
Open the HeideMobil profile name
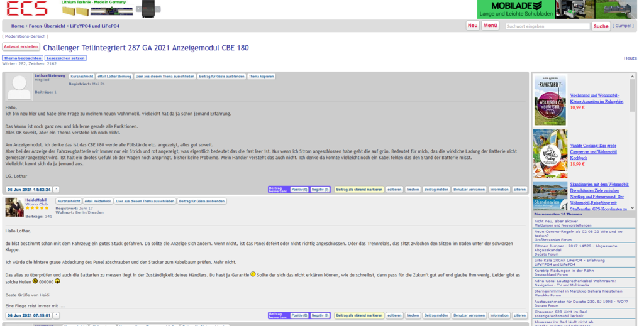click(x=36, y=200)
